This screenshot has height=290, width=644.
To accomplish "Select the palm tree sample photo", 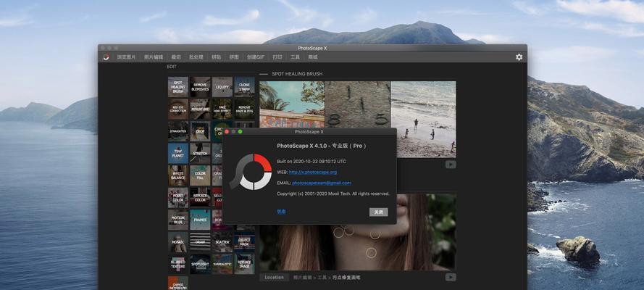I will click(292, 104).
